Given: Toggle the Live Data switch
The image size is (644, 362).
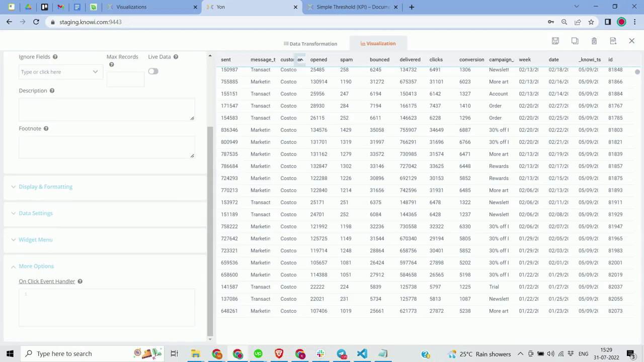Looking at the screenshot, I should click(x=153, y=71).
